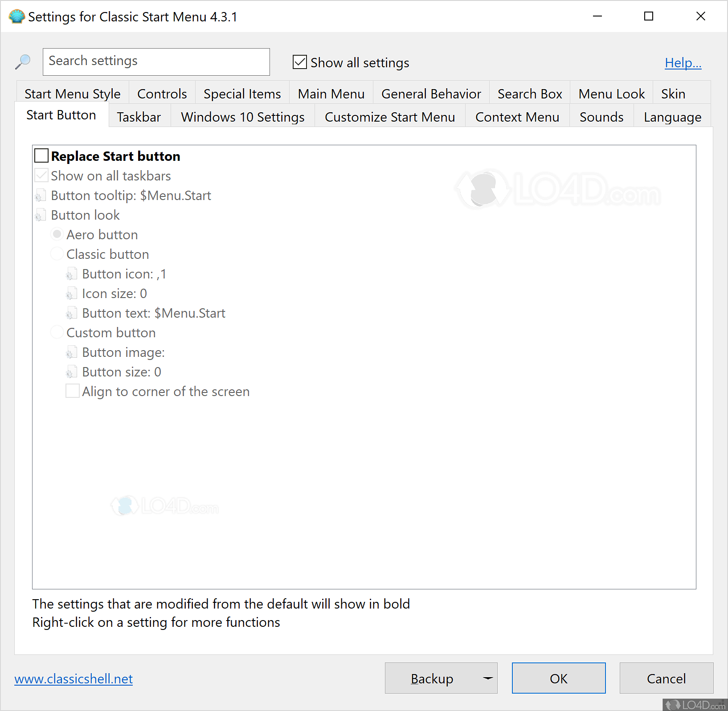Check Align to corner of the screen
Viewport: 728px width, 711px height.
point(73,391)
